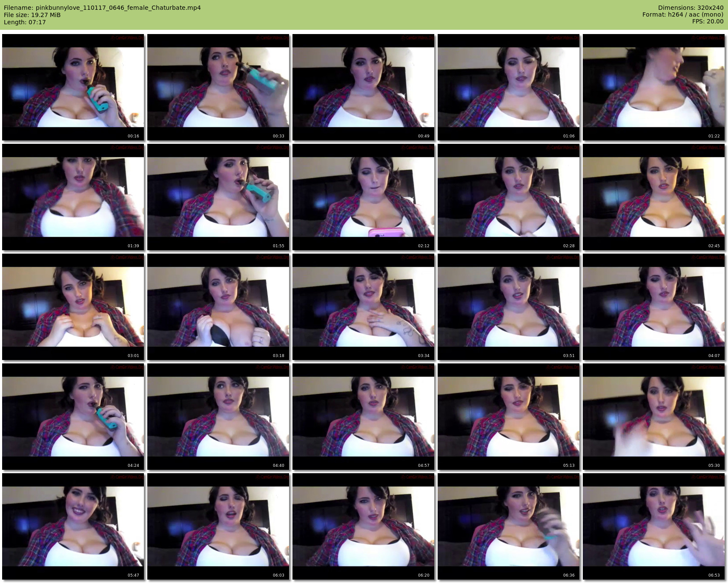View the frame at 01:55
Image resolution: width=728 pixels, height=583 pixels.
(x=218, y=197)
